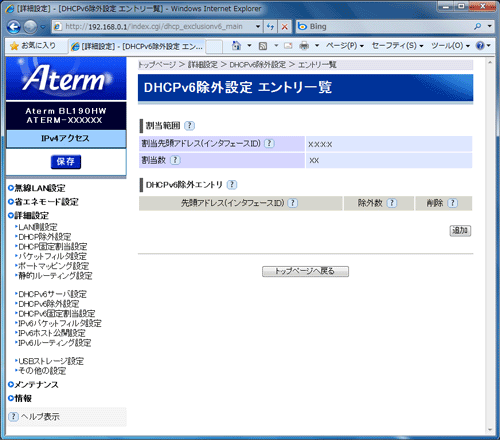Click the 追加 button
Image resolution: width=500 pixels, height=440 pixels.
tap(460, 230)
